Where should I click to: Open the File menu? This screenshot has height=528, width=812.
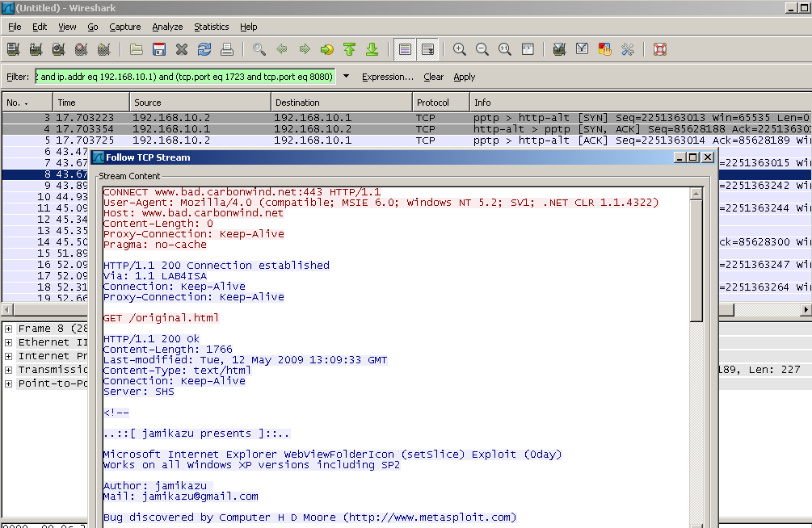(x=15, y=27)
